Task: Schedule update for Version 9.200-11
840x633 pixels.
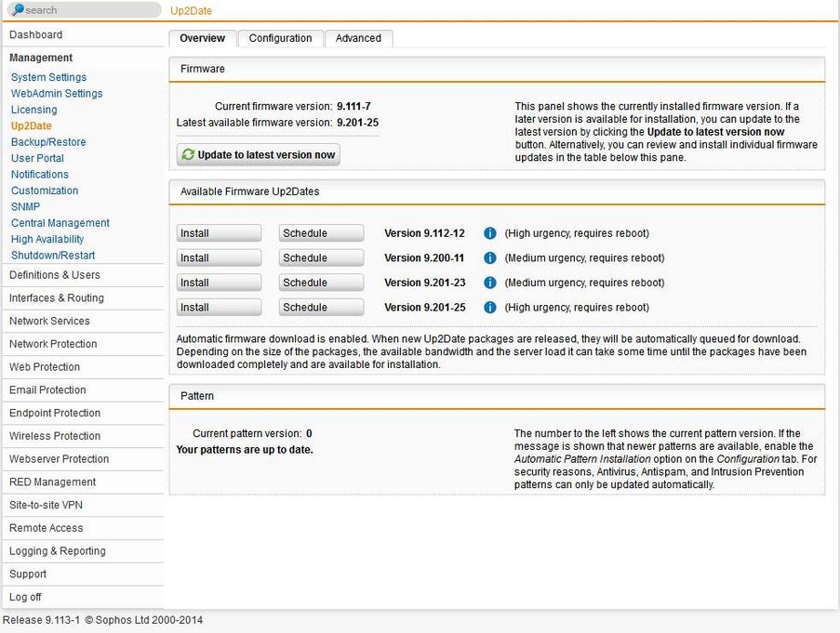Action: coord(321,257)
